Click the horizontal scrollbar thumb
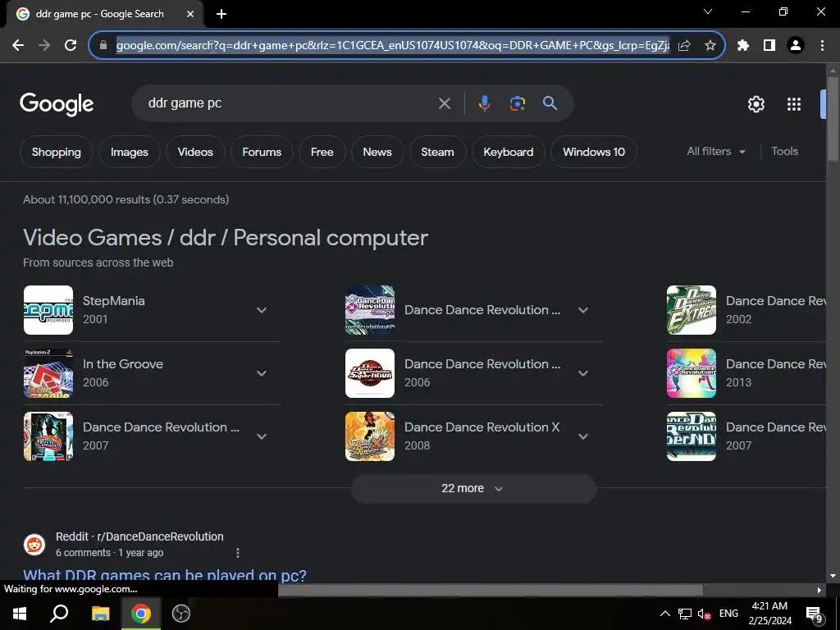 [x=491, y=590]
